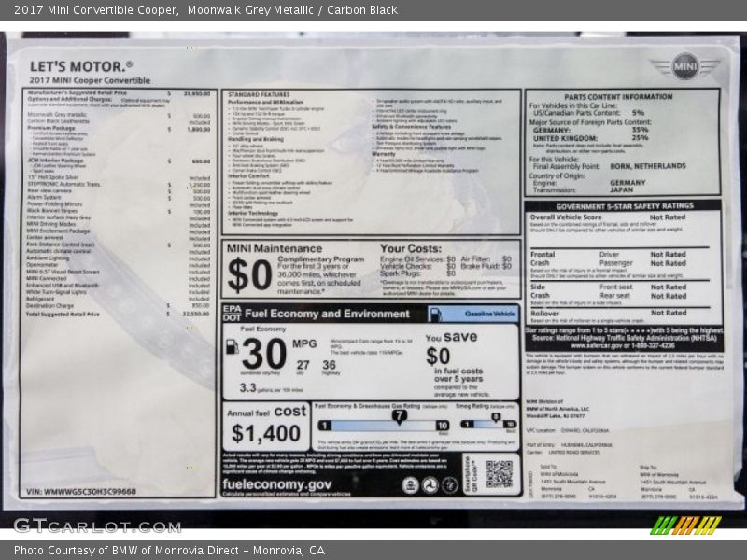Click the GERMANY: 35% parts line
Image resolution: width=747 pixels, height=560 pixels.
pyautogui.click(x=591, y=130)
